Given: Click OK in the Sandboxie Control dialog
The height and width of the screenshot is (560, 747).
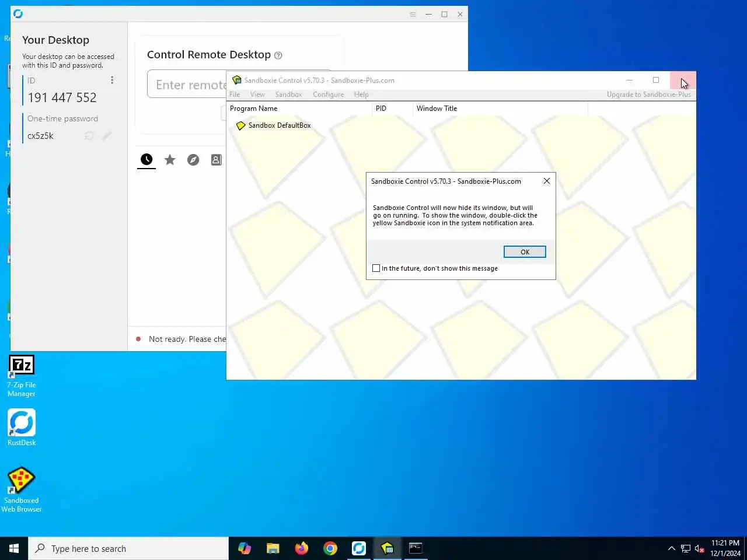Looking at the screenshot, I should pyautogui.click(x=525, y=252).
